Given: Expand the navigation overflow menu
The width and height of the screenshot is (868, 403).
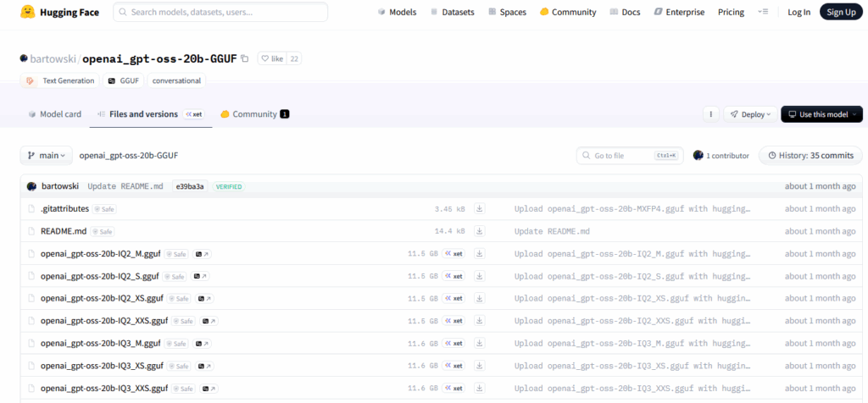Looking at the screenshot, I should pyautogui.click(x=763, y=12).
